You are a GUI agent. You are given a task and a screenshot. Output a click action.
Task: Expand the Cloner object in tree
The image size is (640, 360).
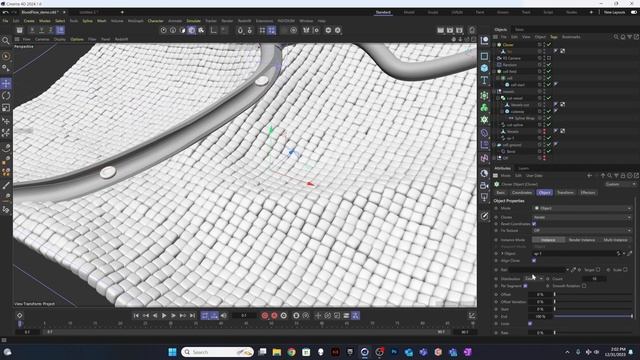[x=495, y=44]
